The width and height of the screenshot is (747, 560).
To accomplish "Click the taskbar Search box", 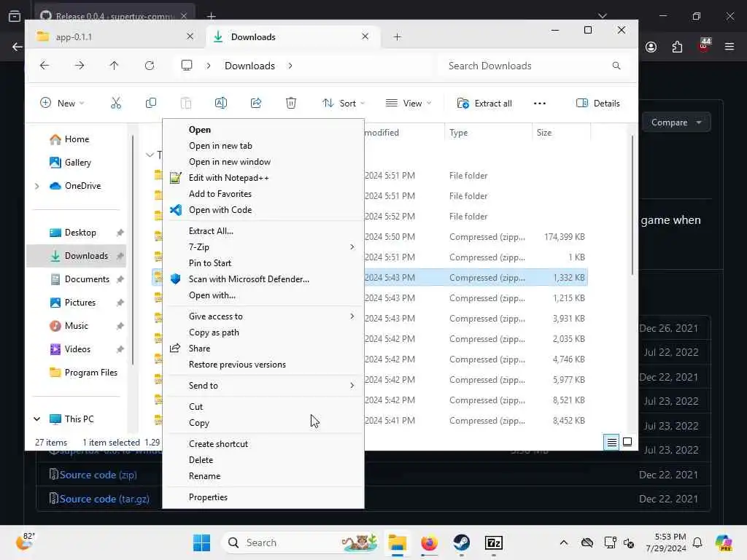I will (x=303, y=542).
